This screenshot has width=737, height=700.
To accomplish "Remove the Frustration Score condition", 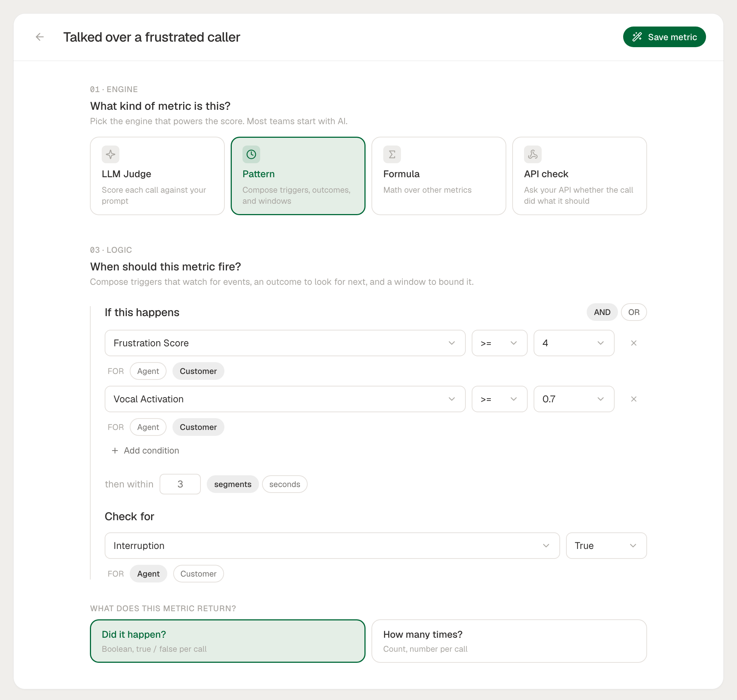I will pos(633,343).
